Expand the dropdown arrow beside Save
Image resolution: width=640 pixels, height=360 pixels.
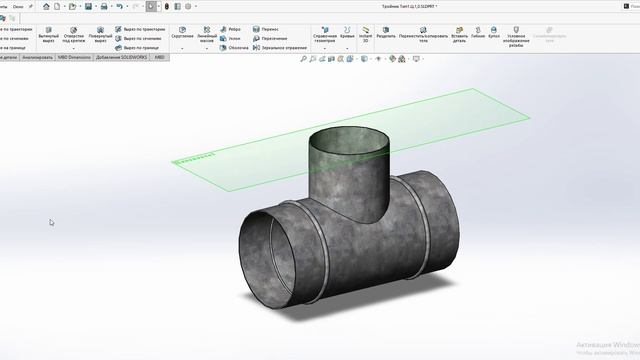point(96,6)
